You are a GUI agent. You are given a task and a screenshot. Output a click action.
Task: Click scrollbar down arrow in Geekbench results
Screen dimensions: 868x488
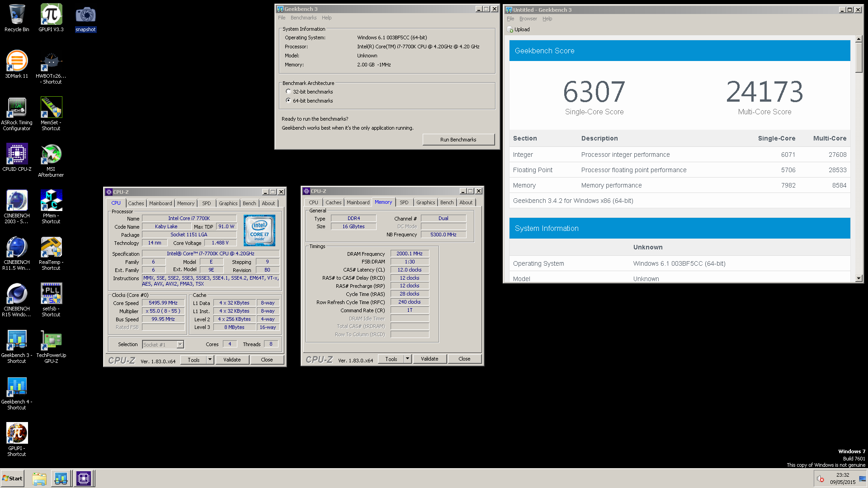pos(859,279)
